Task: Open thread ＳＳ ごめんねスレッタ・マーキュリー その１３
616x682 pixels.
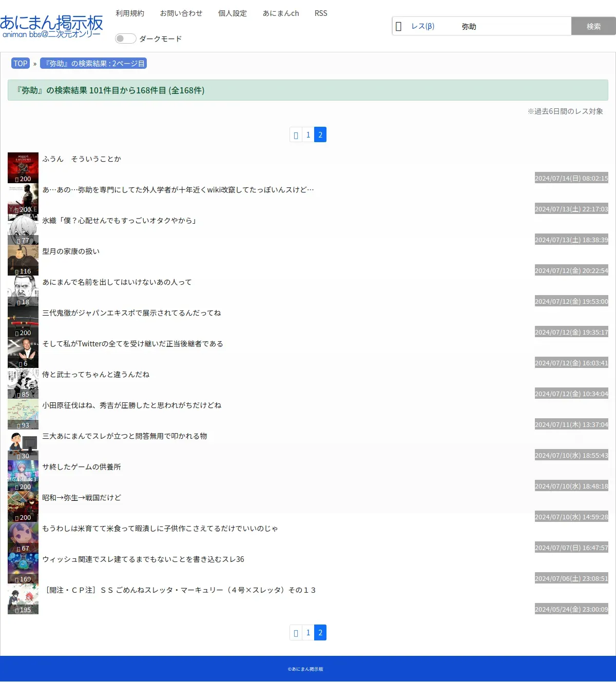Action: (180, 590)
